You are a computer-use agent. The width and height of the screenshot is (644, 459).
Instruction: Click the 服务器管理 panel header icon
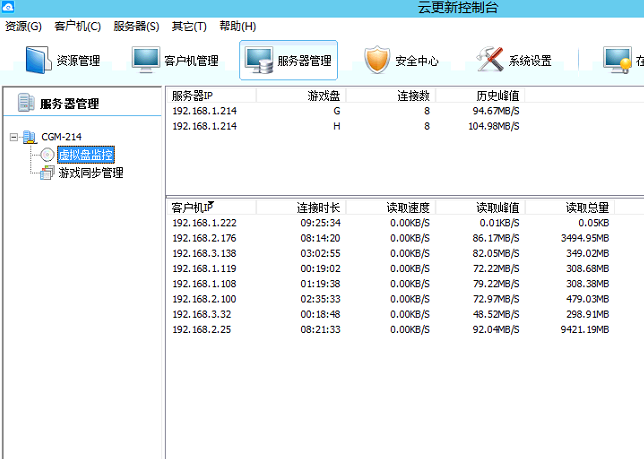(26, 103)
